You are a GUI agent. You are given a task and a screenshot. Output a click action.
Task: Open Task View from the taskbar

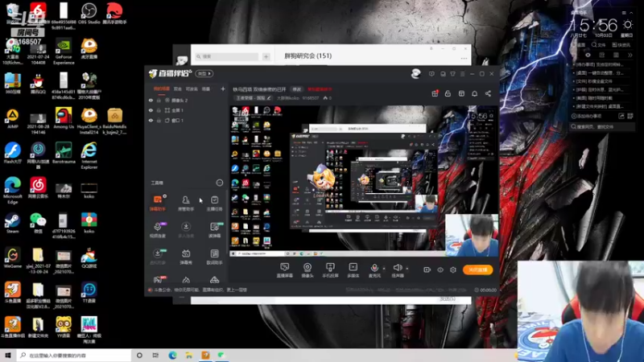[x=155, y=355]
